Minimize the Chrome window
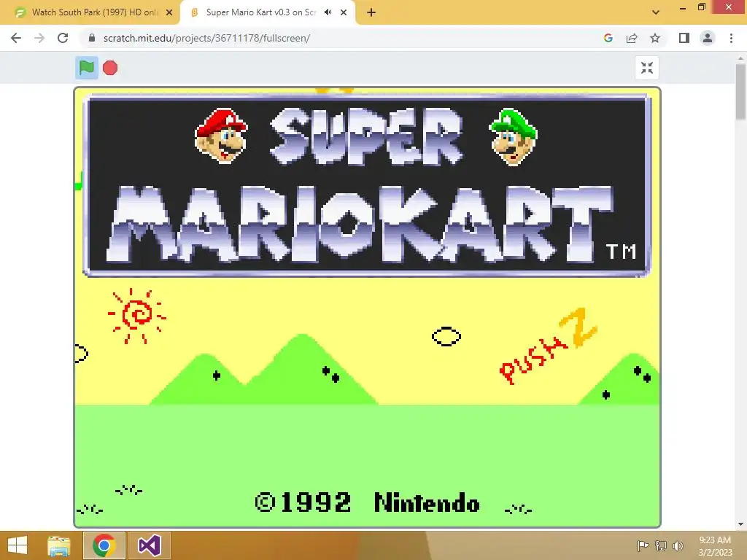 683,8
